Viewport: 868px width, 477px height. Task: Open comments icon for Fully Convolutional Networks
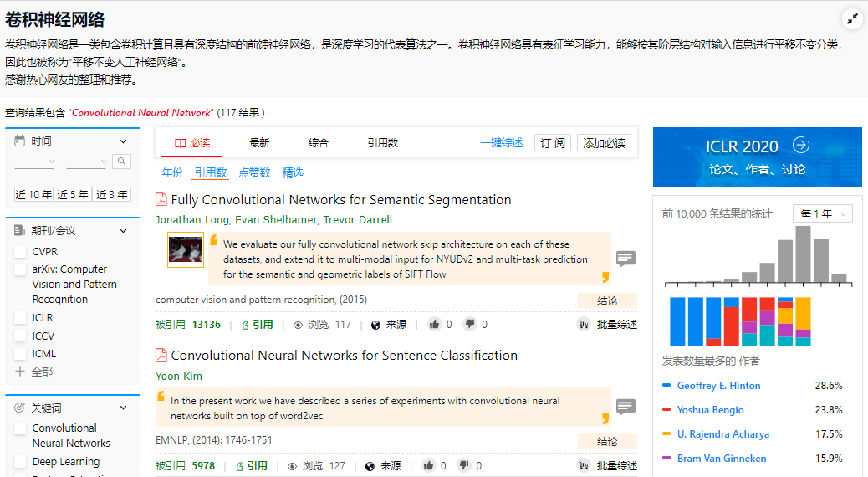pos(625,259)
